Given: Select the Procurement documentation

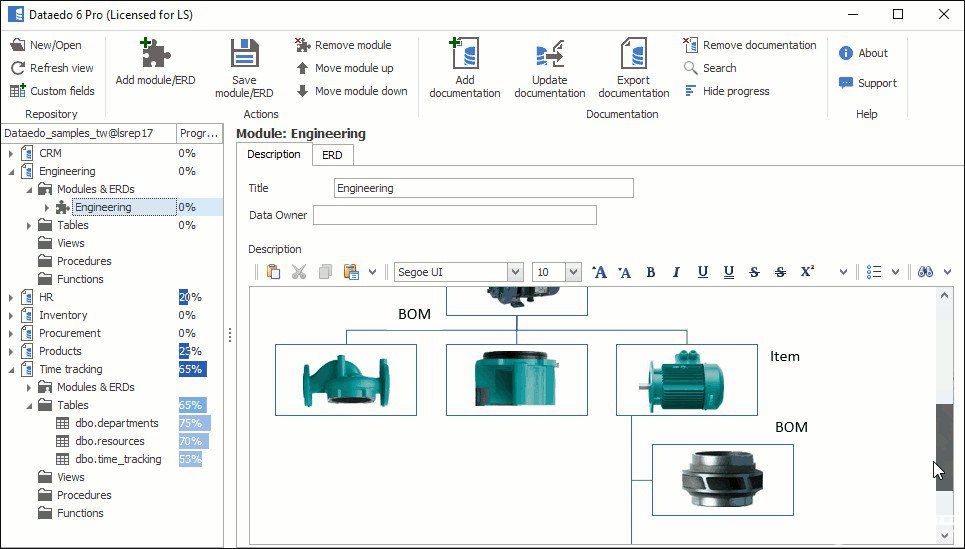Looking at the screenshot, I should (70, 333).
